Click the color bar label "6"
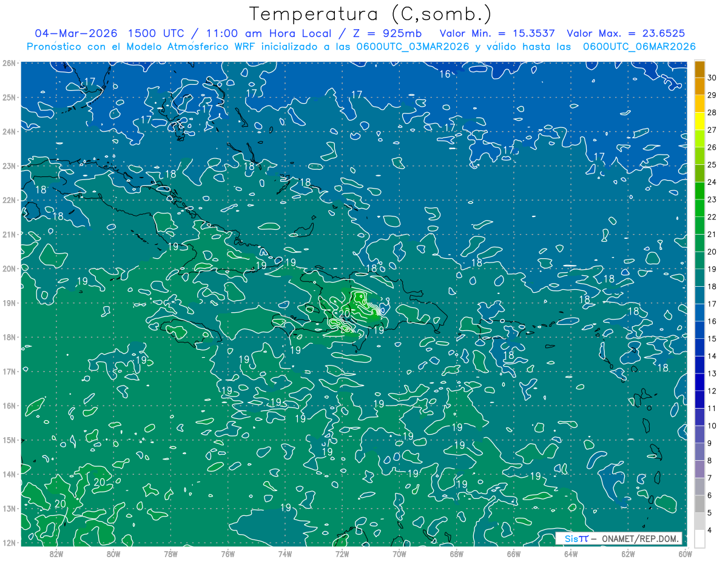The width and height of the screenshot is (728, 562). (x=709, y=495)
